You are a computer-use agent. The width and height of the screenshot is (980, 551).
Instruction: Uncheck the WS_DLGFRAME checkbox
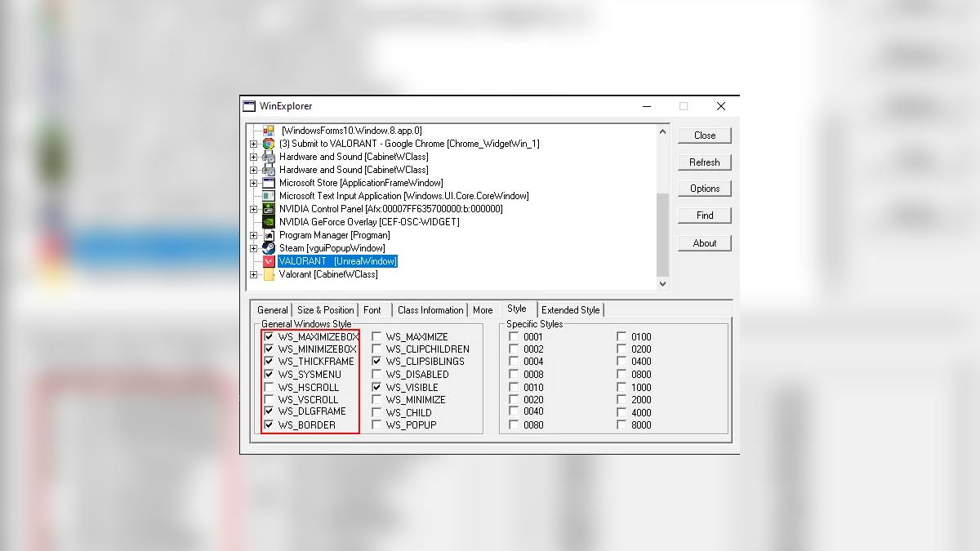(269, 411)
